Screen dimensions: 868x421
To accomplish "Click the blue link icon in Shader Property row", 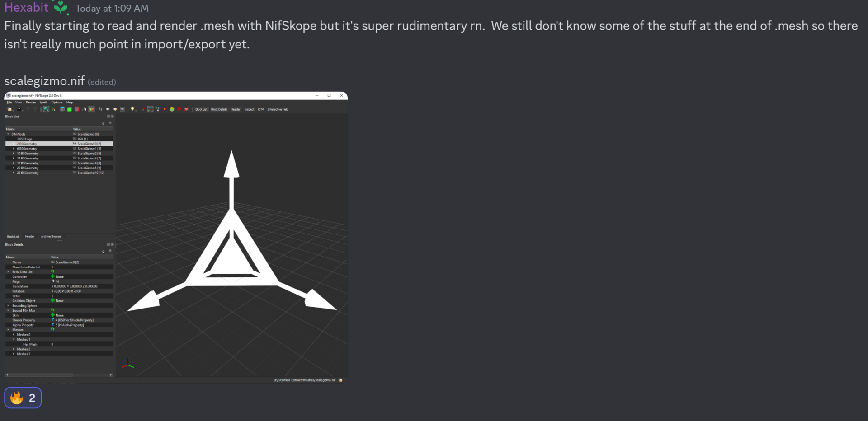I will (53, 320).
